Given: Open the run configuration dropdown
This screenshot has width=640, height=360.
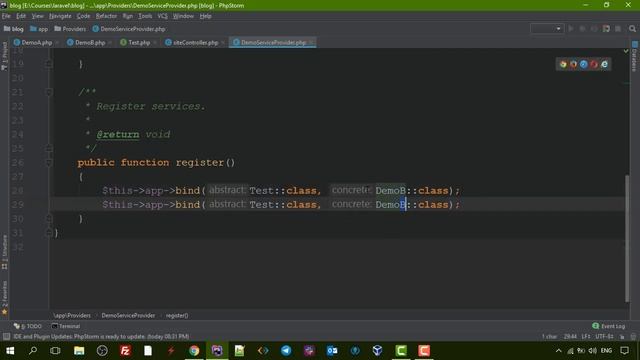Looking at the screenshot, I should pos(547,29).
